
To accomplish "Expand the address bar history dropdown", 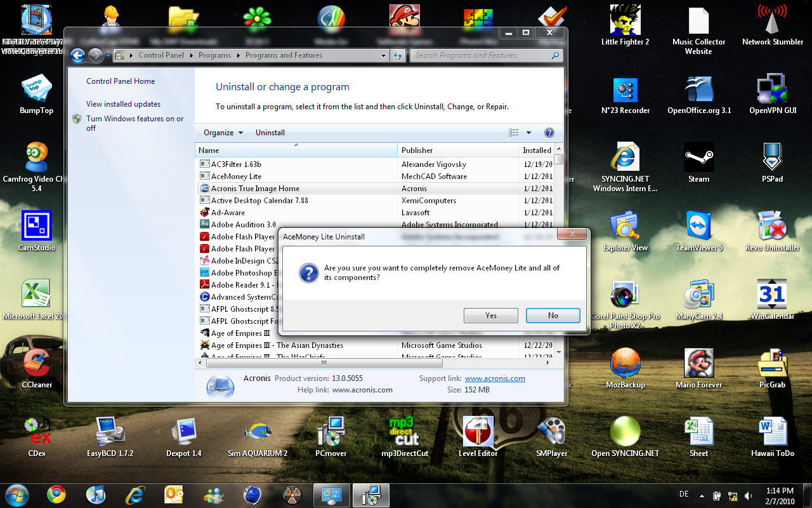I will (383, 55).
